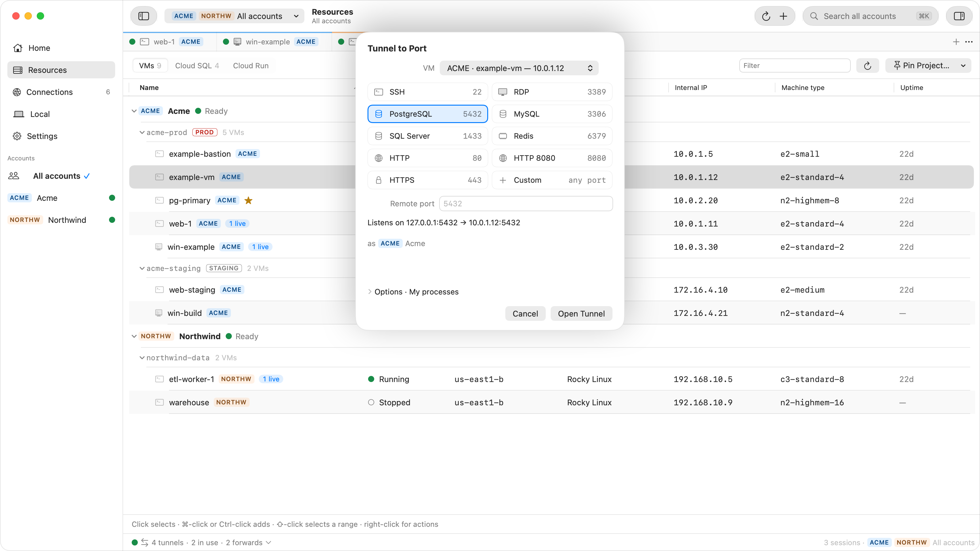The image size is (980, 551).
Task: Select the Custom any port preset
Action: click(552, 180)
